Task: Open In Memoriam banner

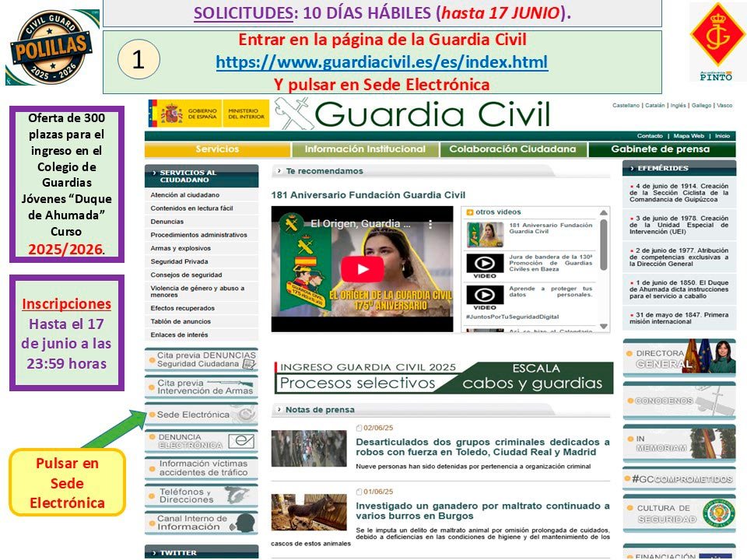Action: pos(679,444)
